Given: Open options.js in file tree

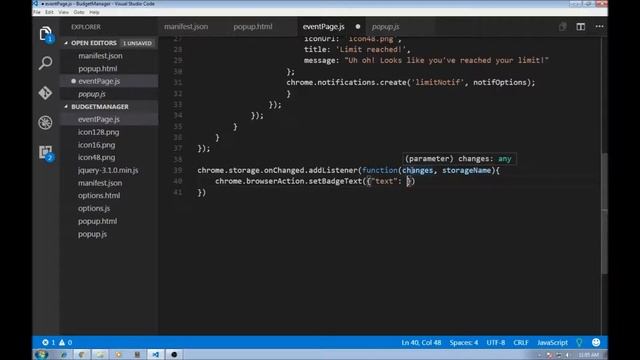Looking at the screenshot, I should pos(94,208).
